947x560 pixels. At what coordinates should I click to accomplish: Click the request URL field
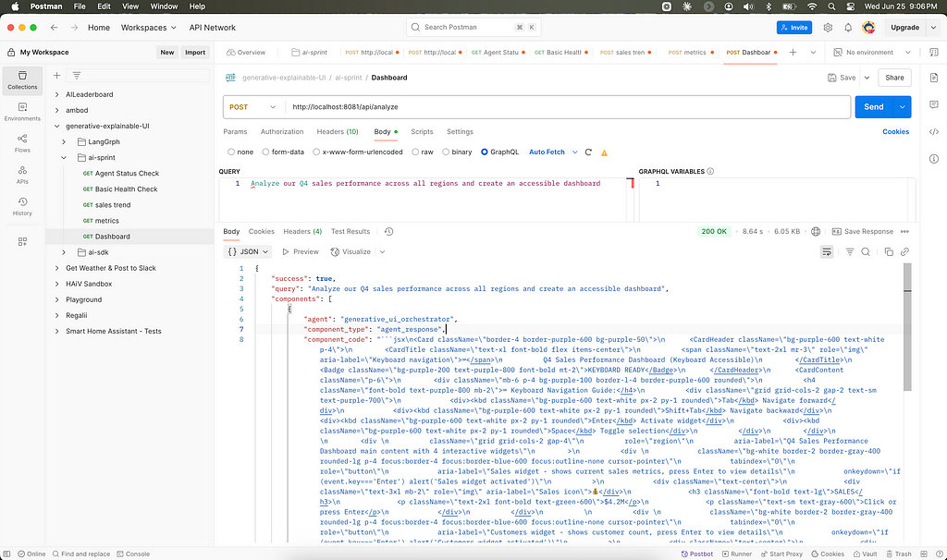pos(568,107)
